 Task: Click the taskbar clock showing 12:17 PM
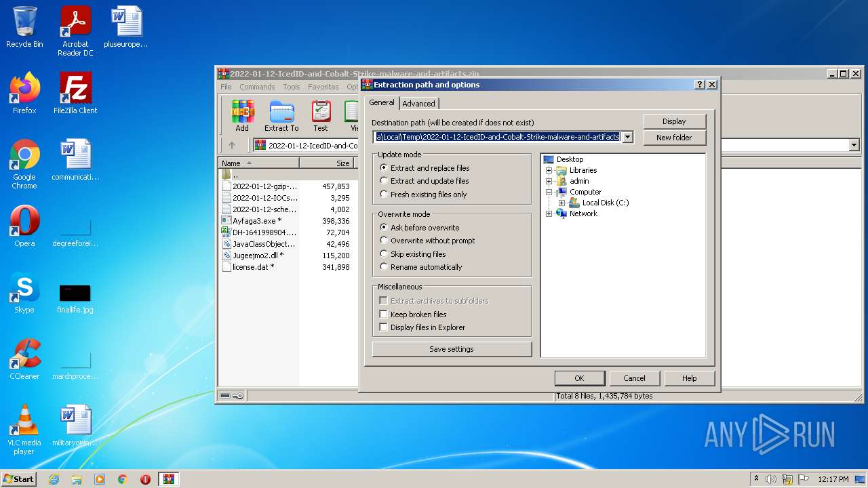[833, 479]
